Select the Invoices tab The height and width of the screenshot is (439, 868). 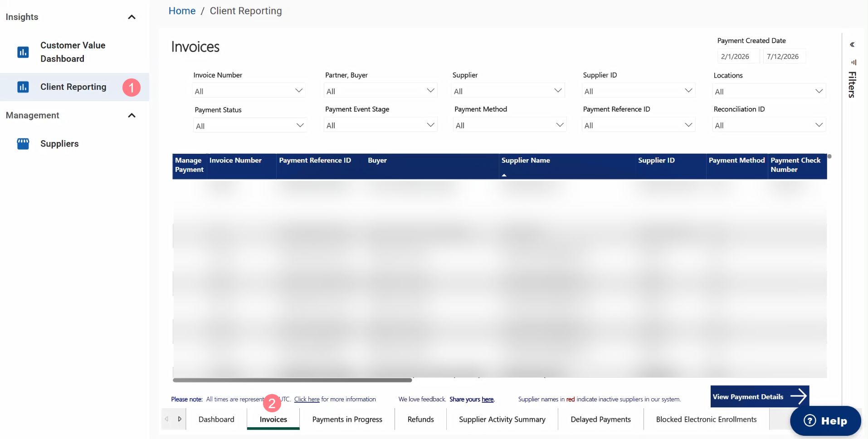273,419
